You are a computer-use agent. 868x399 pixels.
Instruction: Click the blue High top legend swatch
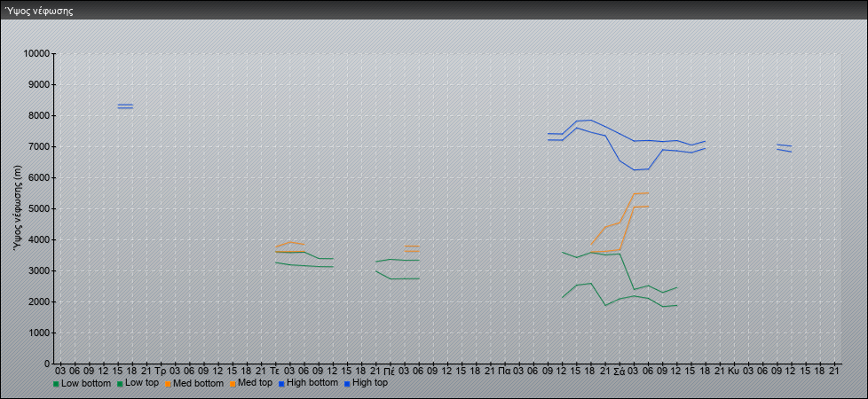click(347, 384)
